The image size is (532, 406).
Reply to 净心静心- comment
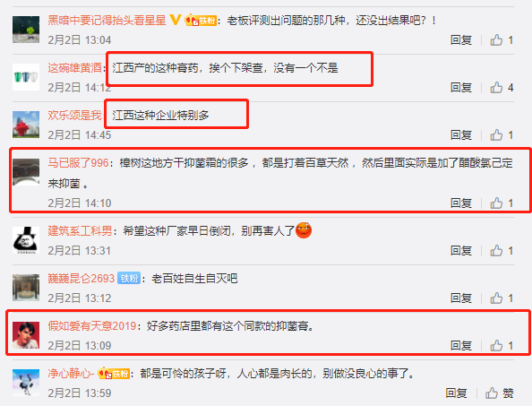(x=456, y=393)
